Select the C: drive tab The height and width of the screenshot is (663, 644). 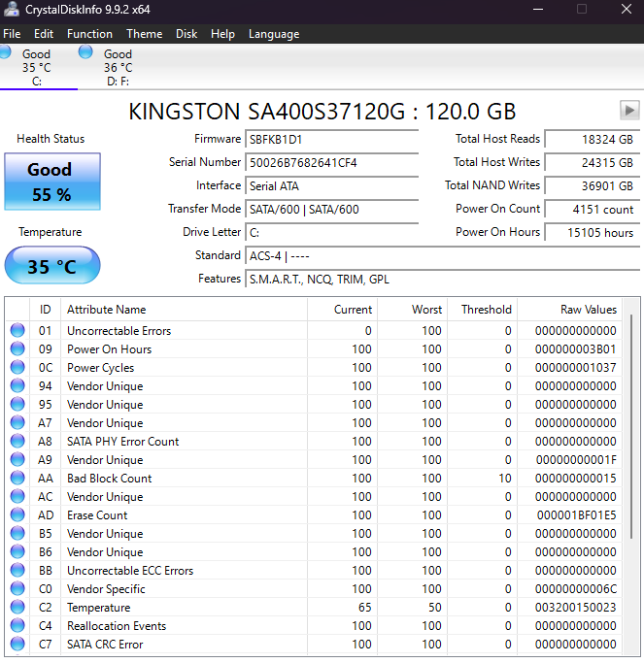click(38, 67)
